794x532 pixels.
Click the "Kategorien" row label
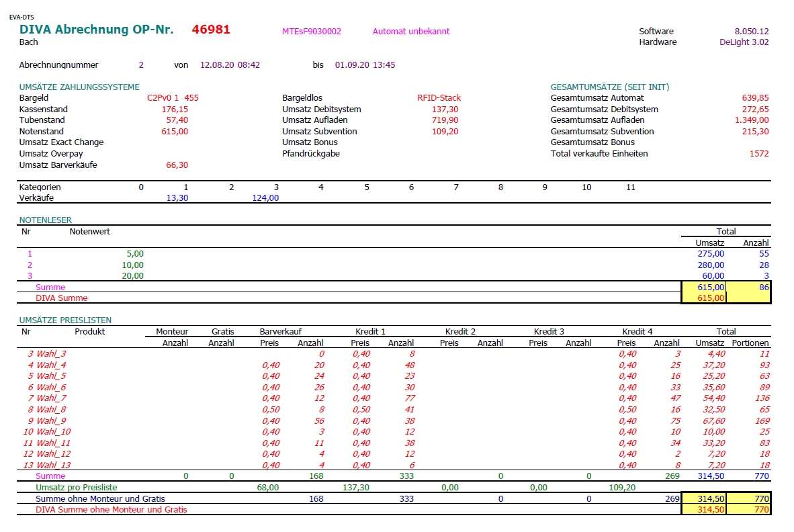40,187
